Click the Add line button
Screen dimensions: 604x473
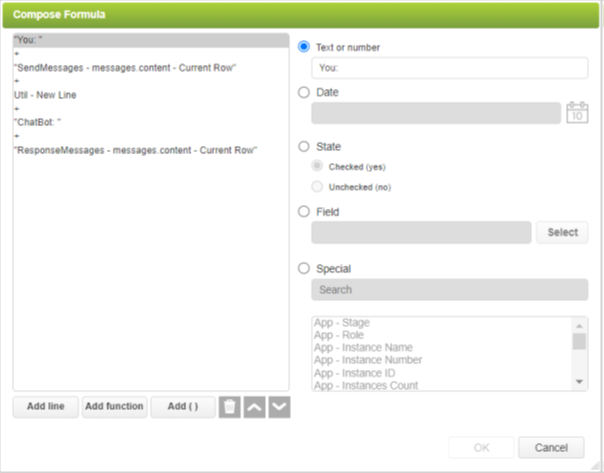[x=45, y=407]
